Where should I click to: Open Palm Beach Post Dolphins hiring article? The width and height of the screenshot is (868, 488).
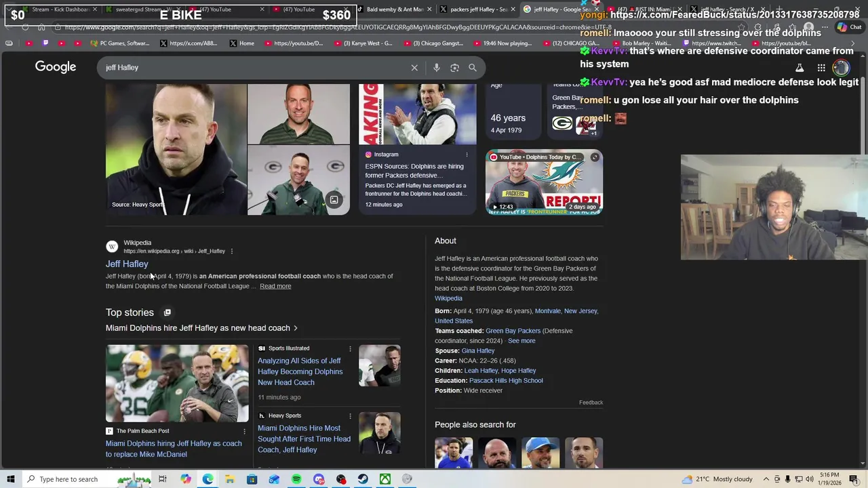174,449
